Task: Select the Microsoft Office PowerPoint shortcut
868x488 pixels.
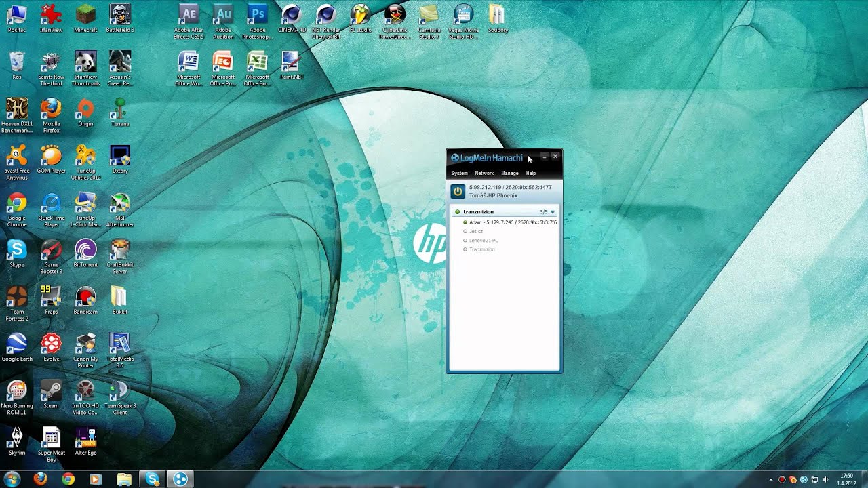Action: click(223, 68)
